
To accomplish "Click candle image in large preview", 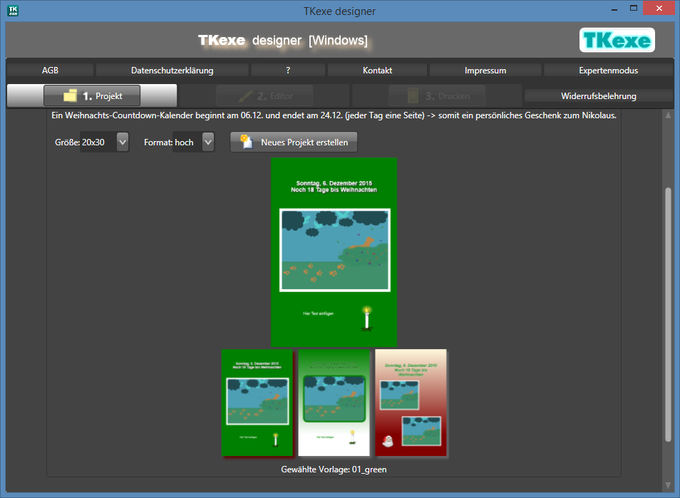I will tap(367, 319).
